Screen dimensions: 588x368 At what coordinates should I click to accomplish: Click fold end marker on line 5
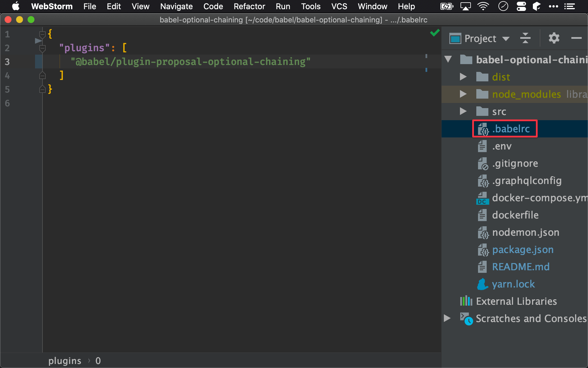42,89
